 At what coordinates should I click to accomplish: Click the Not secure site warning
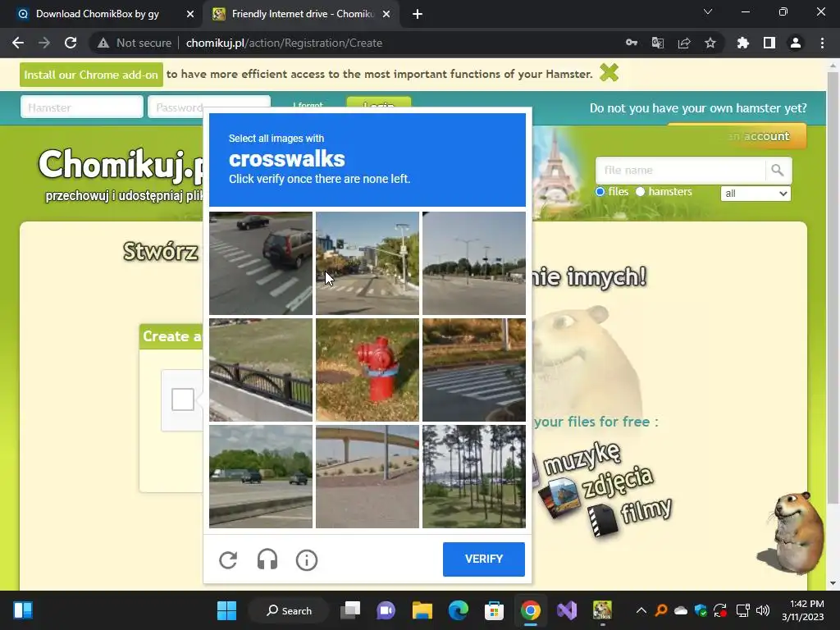tap(135, 43)
